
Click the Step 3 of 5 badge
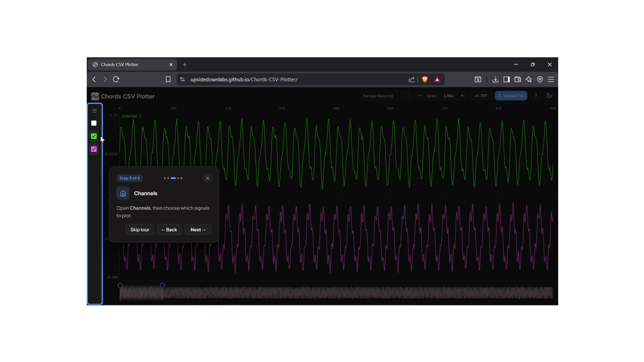[x=129, y=178]
